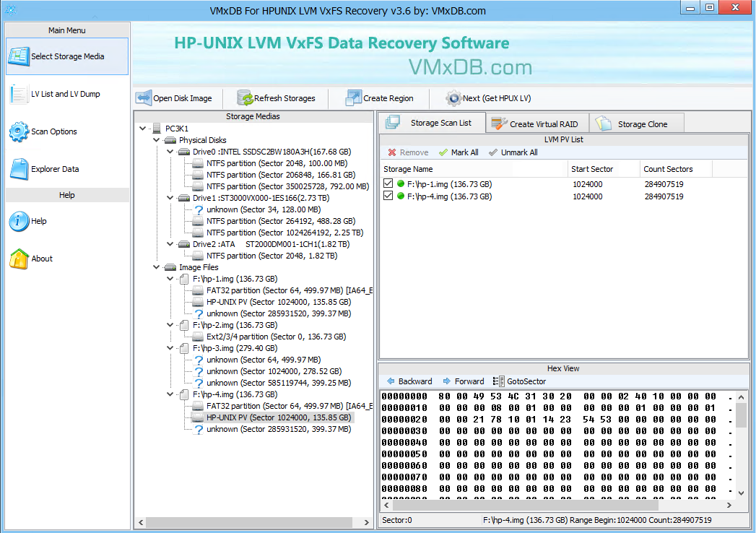Open the Explorer Data icon
Screen dimensions: 756x533
pos(19,169)
